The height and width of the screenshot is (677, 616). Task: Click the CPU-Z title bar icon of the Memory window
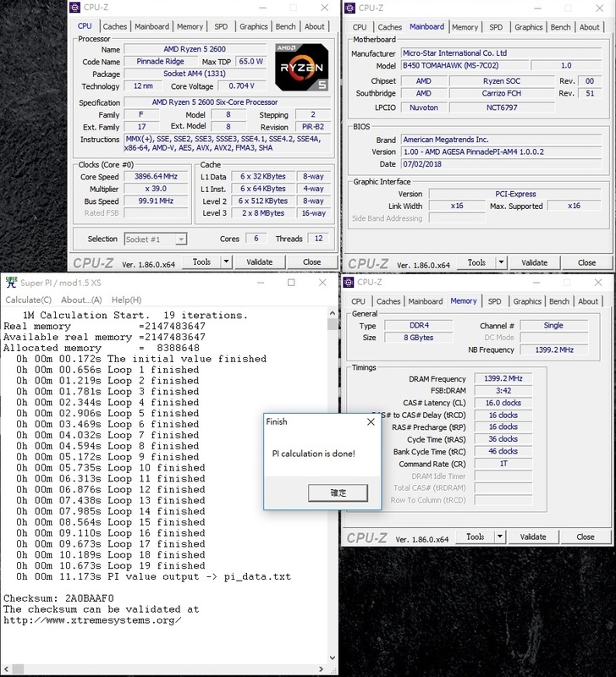point(350,282)
